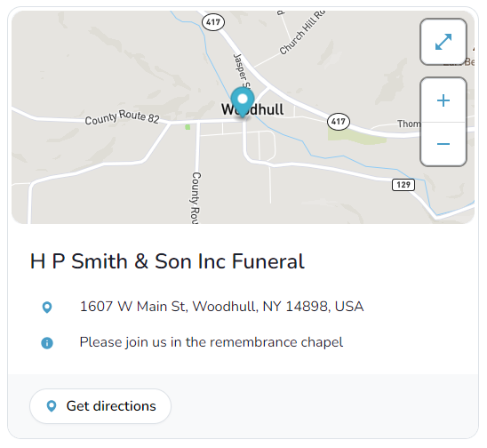Screen dimensions: 487x448
Task: Click the blue info circle icon
Action: coord(47,343)
